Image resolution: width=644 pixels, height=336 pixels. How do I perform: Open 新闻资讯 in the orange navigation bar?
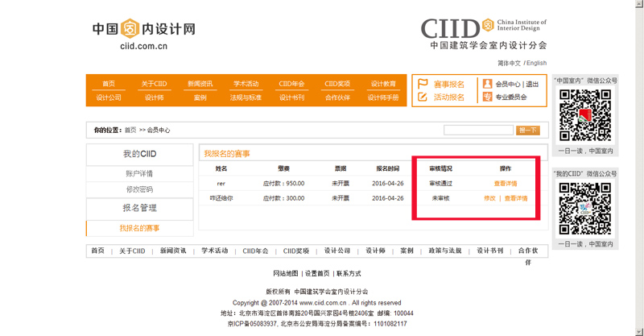(200, 84)
